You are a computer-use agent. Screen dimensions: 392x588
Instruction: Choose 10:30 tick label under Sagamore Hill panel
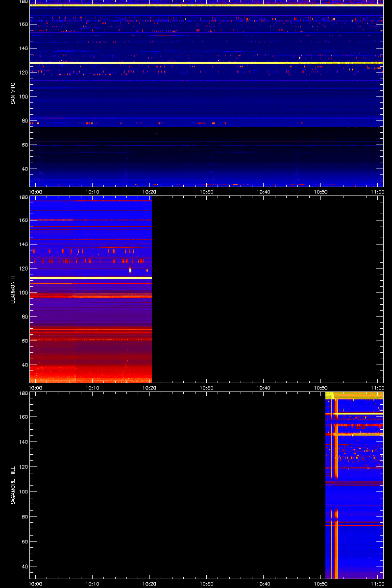(x=206, y=584)
